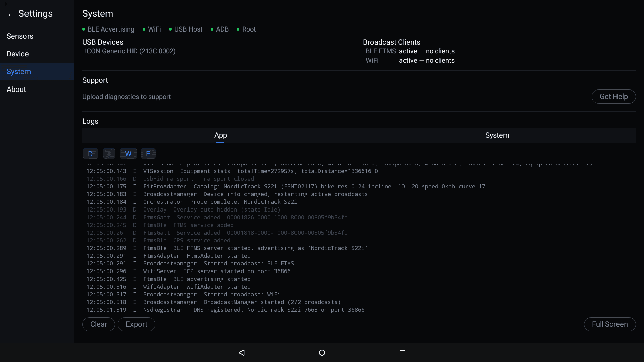The height and width of the screenshot is (362, 644).
Task: Switch to the System log tab
Action: 497,135
